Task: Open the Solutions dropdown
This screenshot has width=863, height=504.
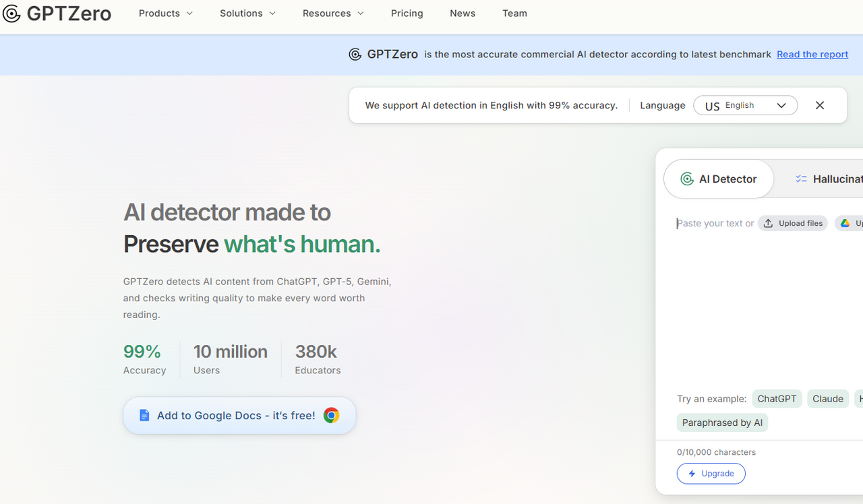Action: (247, 13)
